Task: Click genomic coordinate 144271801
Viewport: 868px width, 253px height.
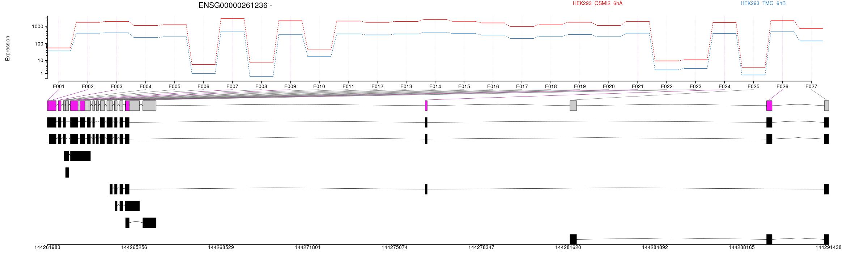Action: (308, 248)
